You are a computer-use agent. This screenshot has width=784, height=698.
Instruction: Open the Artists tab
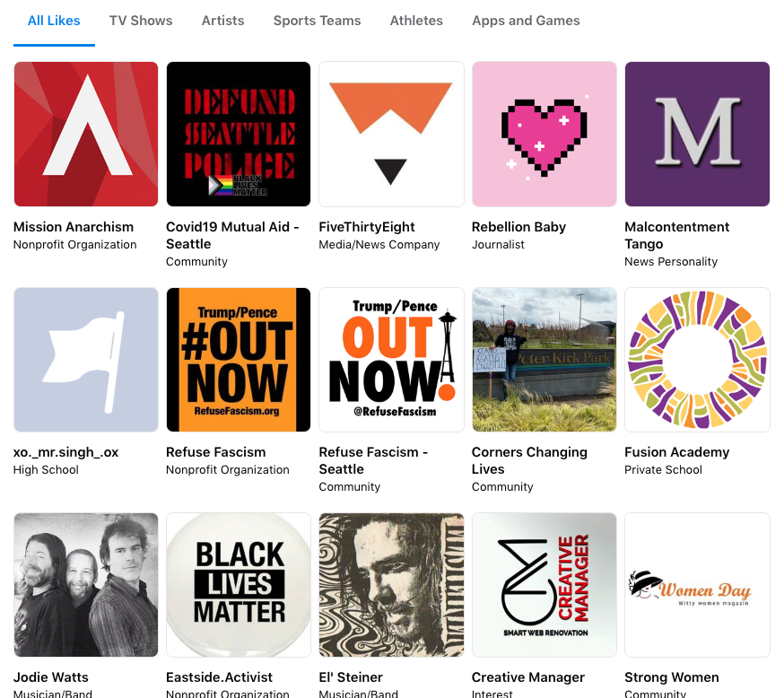click(x=222, y=21)
